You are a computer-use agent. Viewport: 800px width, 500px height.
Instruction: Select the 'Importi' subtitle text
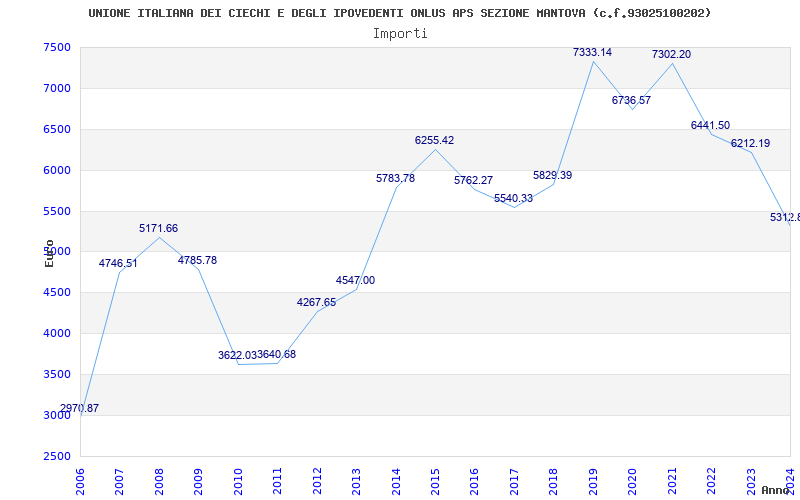[400, 34]
